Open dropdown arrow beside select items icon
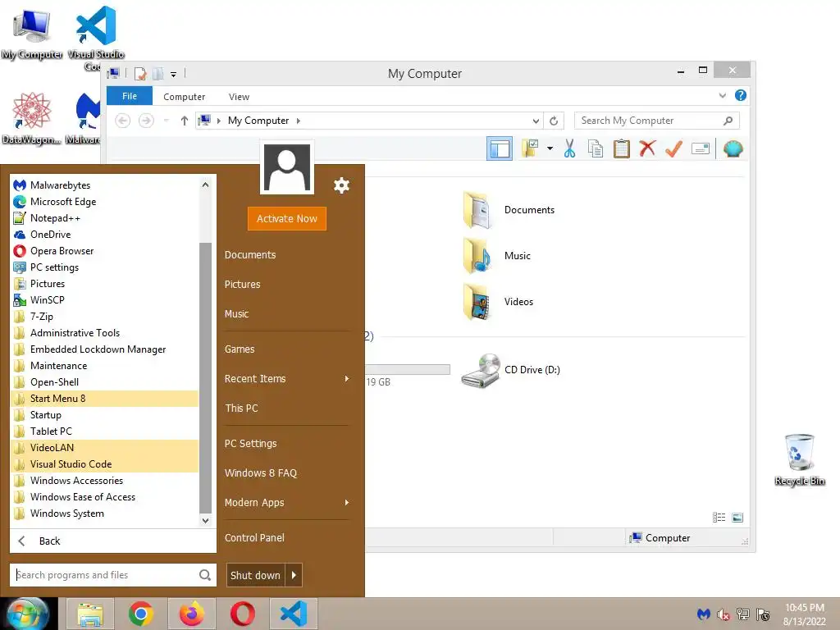The width and height of the screenshot is (840, 630). coord(550,148)
